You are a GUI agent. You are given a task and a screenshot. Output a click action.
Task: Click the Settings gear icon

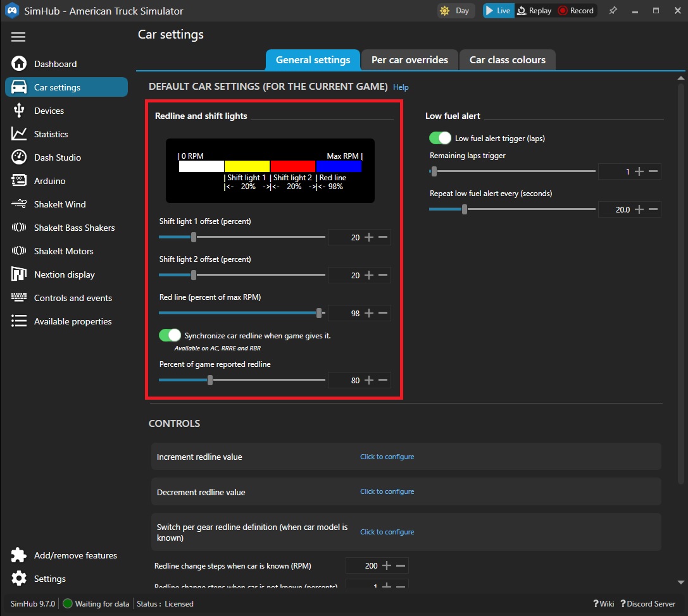[x=19, y=578]
